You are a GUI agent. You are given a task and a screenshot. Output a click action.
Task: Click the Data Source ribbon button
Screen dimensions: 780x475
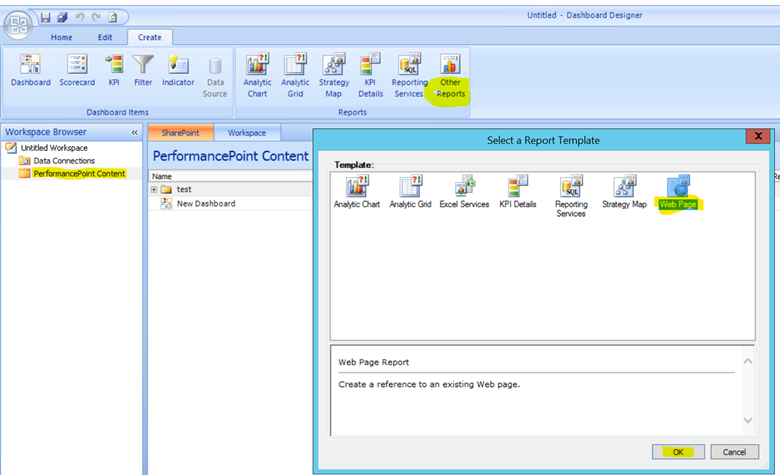[215, 76]
